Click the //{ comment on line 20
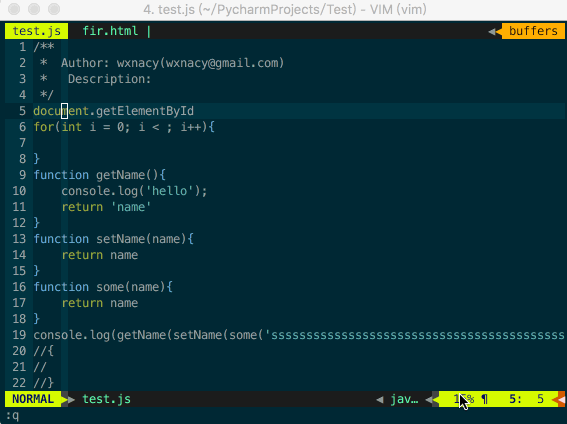Image resolution: width=567 pixels, height=424 pixels. 43,351
